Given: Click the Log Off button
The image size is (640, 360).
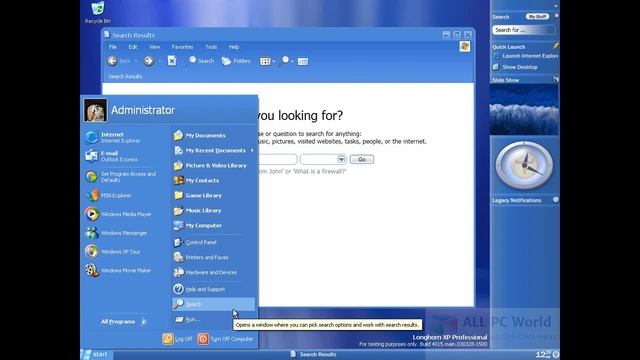Looking at the screenshot, I should (x=178, y=339).
